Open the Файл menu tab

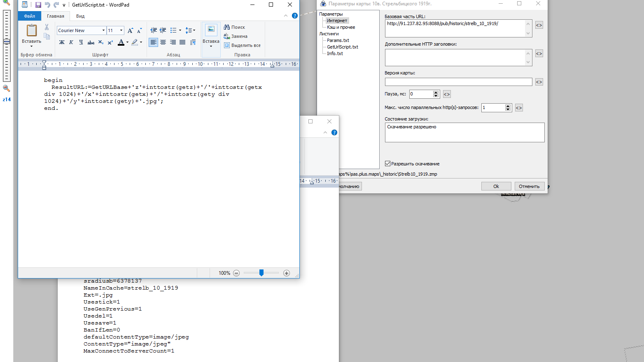click(30, 16)
